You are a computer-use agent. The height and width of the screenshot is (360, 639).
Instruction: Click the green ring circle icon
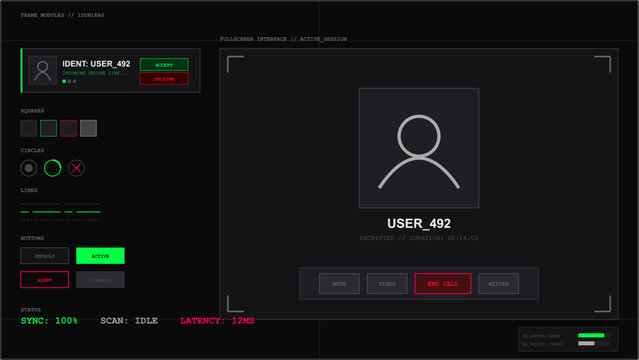[x=53, y=168]
